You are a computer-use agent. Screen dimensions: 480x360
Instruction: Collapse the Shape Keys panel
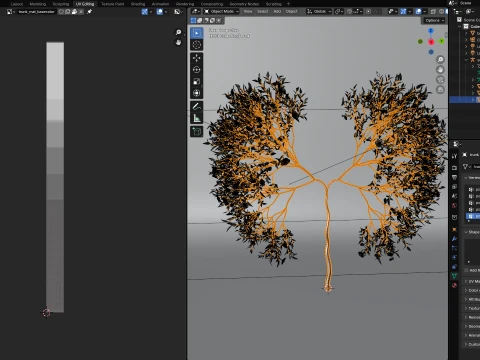click(466, 232)
